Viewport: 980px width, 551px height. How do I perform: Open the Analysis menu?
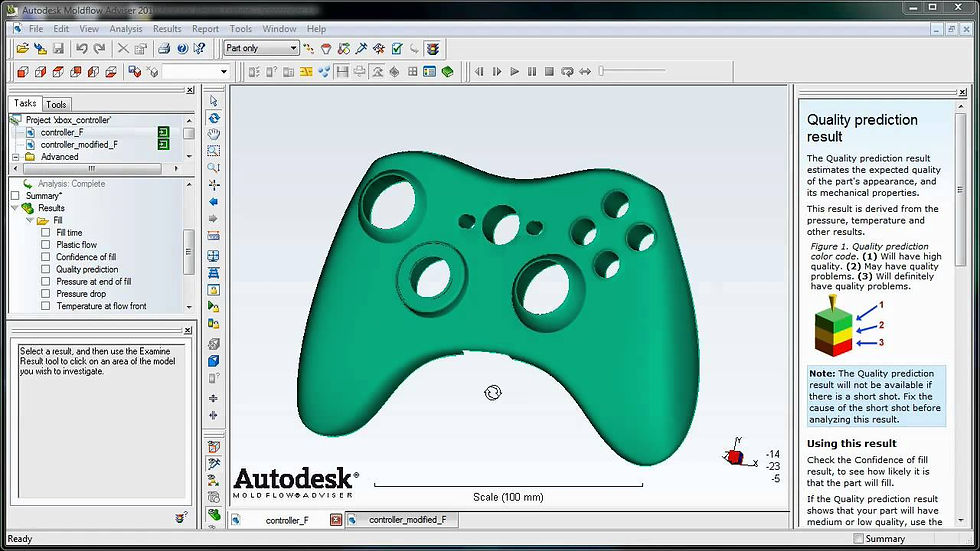point(126,29)
